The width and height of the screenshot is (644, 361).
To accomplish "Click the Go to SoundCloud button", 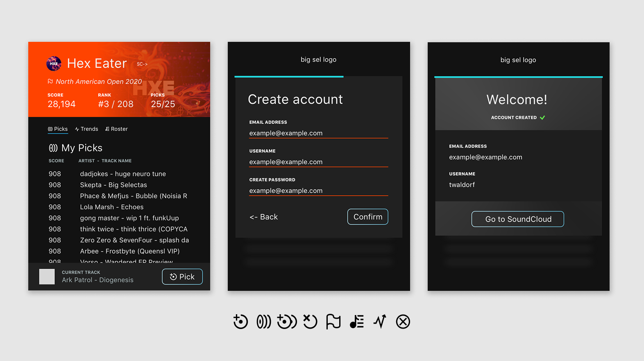I will (x=518, y=219).
